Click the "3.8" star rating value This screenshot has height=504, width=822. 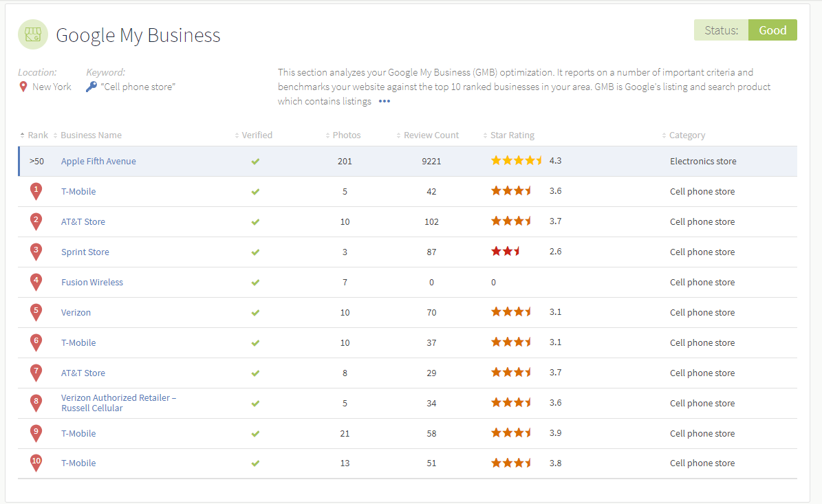click(555, 463)
